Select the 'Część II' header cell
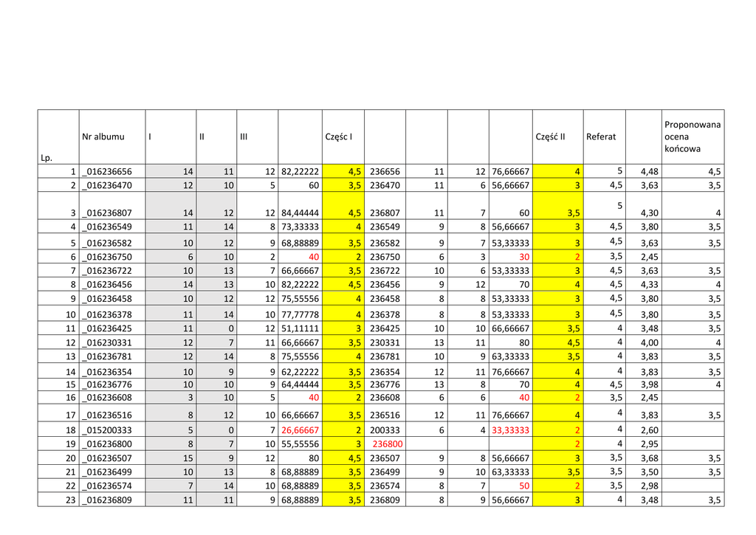 click(x=549, y=137)
